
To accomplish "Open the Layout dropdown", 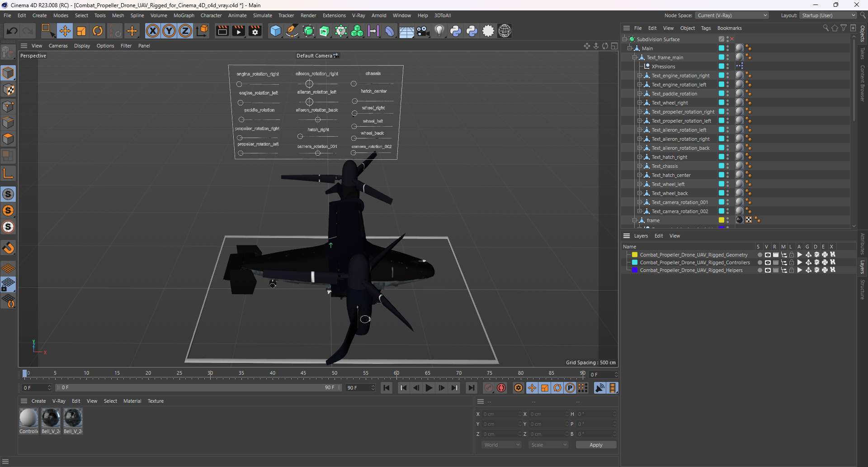I will coord(828,15).
